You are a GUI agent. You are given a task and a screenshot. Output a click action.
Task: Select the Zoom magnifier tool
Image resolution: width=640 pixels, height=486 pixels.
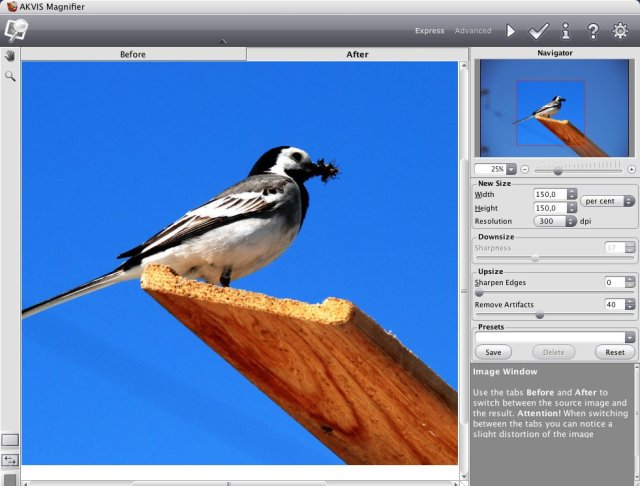coord(10,76)
